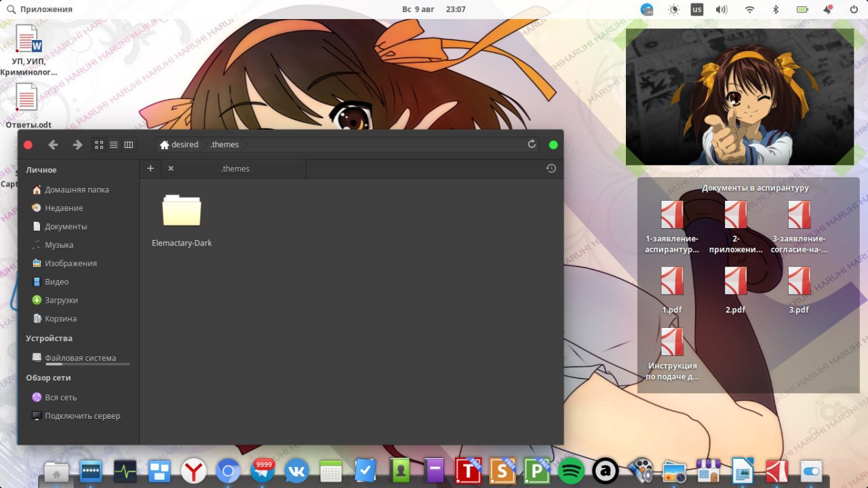Open the Приложения menu
The height and width of the screenshot is (488, 868).
tap(39, 10)
